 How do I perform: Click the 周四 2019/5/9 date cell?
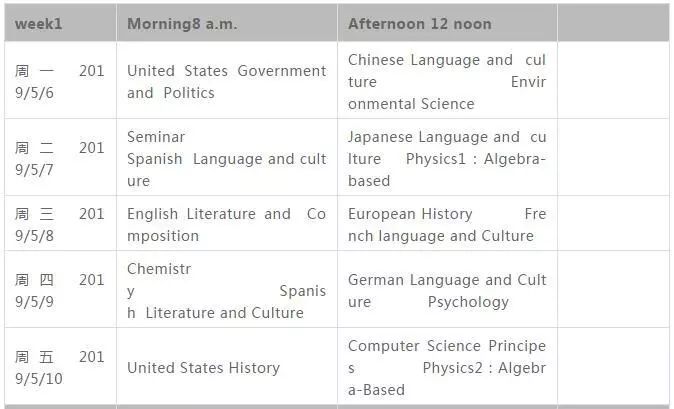click(x=61, y=289)
